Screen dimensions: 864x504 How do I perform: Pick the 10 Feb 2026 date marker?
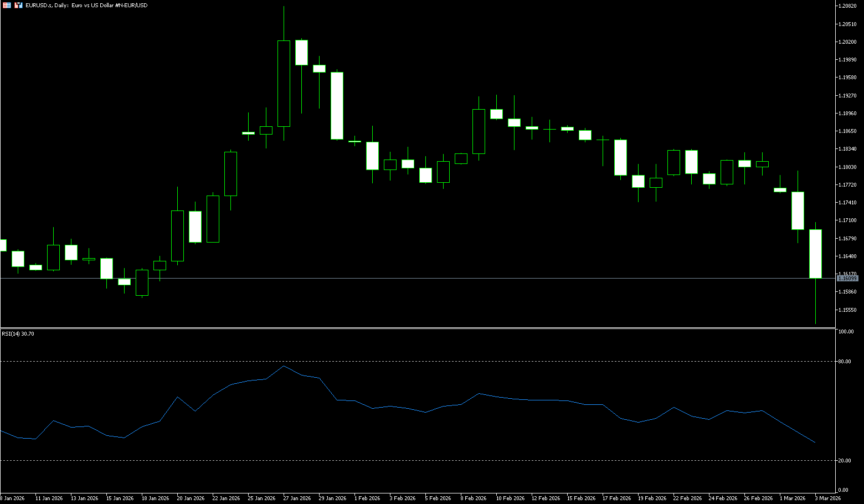(x=510, y=498)
